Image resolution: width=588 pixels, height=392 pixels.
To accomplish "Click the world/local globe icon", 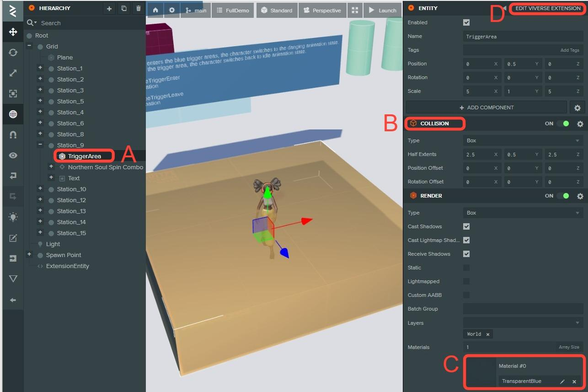I will pyautogui.click(x=13, y=114).
